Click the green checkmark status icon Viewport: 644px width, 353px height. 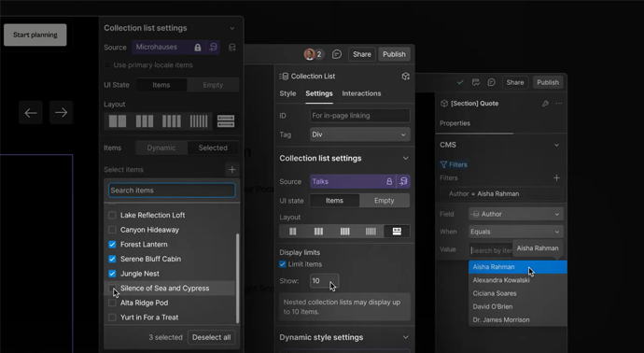pyautogui.click(x=460, y=82)
